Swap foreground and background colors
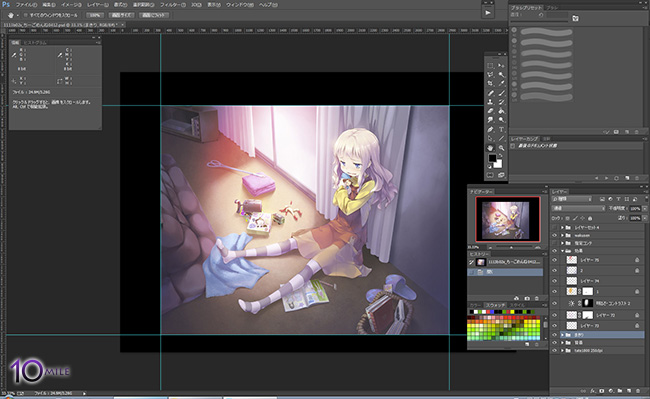Viewport: 650px width, 399px height. click(500, 156)
